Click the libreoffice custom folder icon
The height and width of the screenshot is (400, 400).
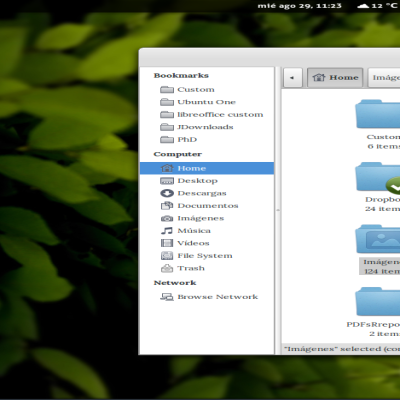pos(167,115)
